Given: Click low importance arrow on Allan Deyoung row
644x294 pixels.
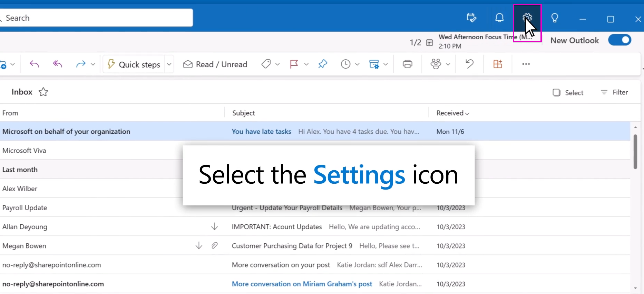Looking at the screenshot, I should [x=214, y=226].
